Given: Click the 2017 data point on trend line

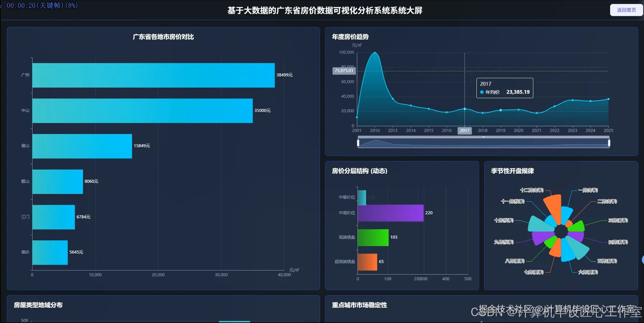Looking at the screenshot, I should pyautogui.click(x=465, y=109).
